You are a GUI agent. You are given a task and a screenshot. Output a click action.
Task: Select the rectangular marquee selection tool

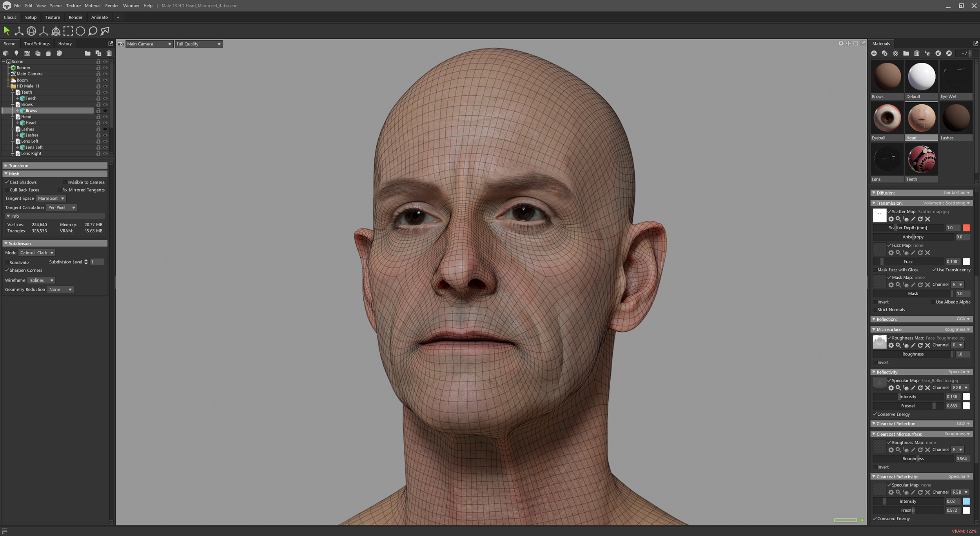pos(69,31)
